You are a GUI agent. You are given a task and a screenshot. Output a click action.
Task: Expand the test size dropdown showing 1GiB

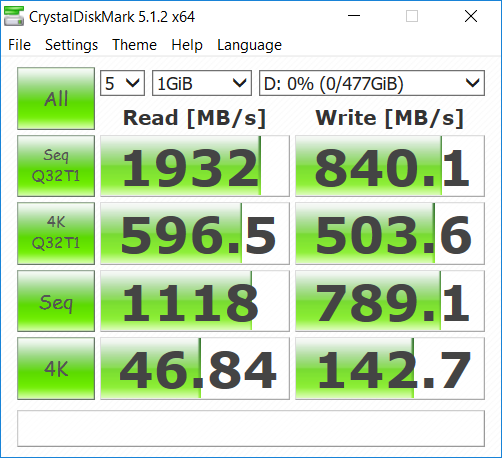(202, 83)
